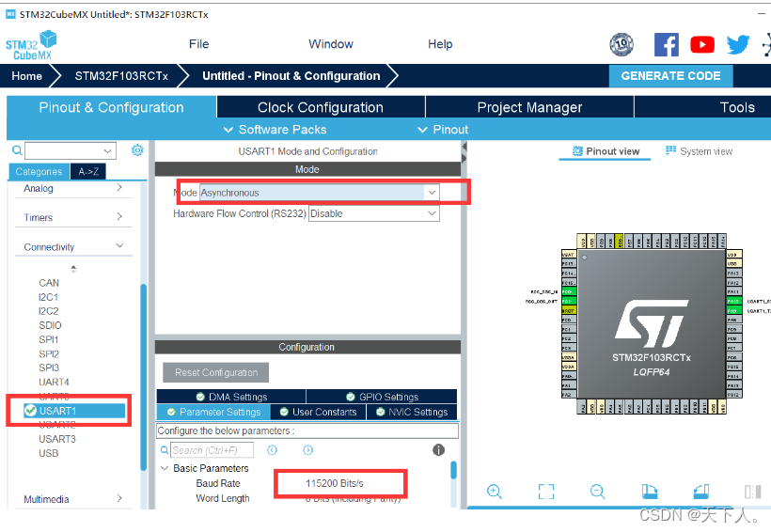Click the STM32F103RCTx breadcrumb
Image resolution: width=771 pixels, height=532 pixels.
[x=121, y=76]
